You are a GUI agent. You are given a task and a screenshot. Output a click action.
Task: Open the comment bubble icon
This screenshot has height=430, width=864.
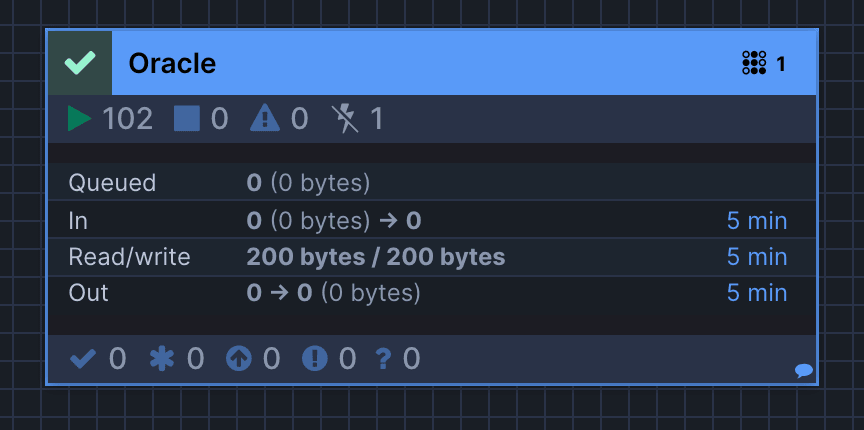(804, 370)
